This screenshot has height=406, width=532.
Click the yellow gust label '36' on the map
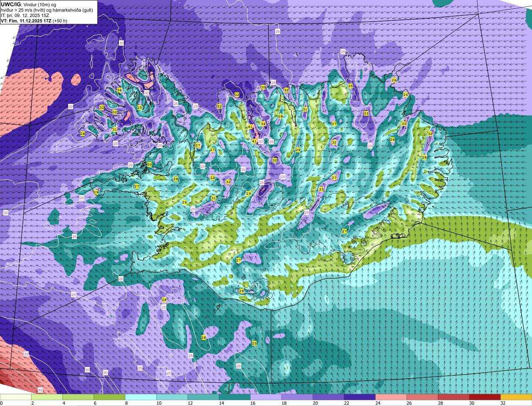(119, 90)
